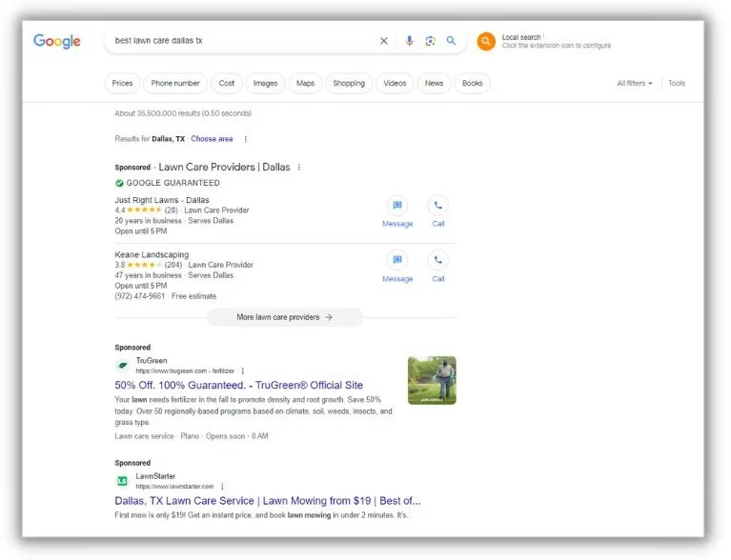Image resolution: width=731 pixels, height=560 pixels.
Task: Click the Choose area link
Action: pos(212,139)
